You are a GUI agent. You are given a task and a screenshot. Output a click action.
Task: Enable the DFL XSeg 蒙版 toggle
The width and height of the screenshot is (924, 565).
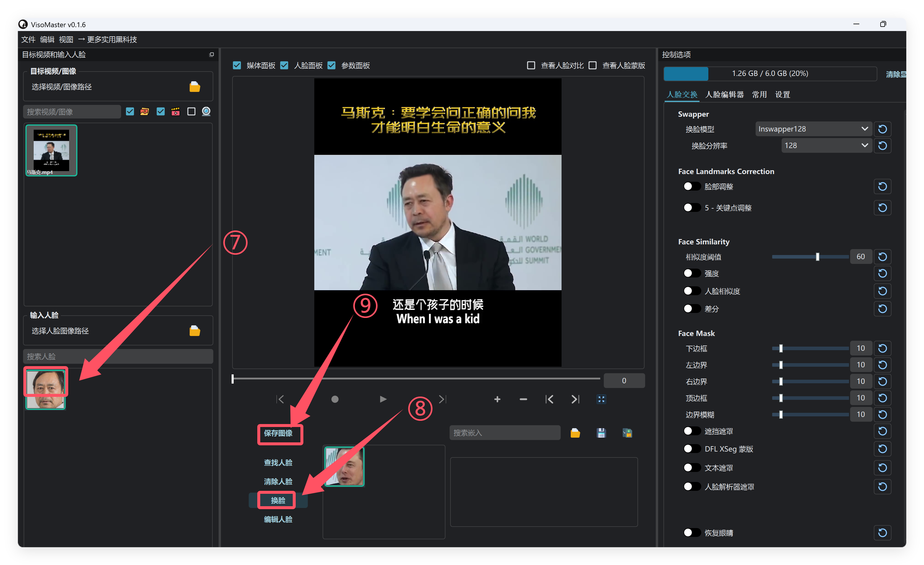[x=692, y=449]
